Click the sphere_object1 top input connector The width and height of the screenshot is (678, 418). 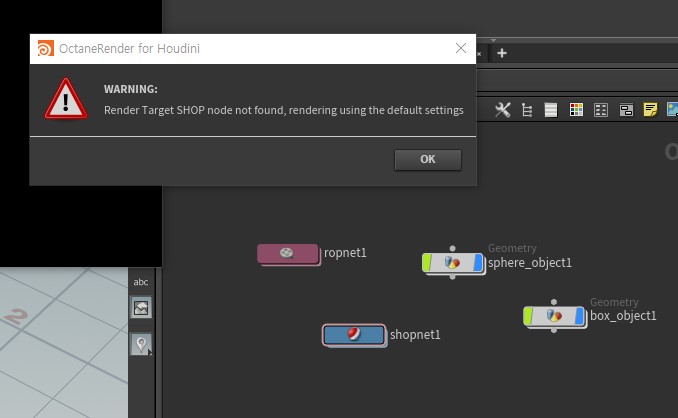[x=452, y=249]
